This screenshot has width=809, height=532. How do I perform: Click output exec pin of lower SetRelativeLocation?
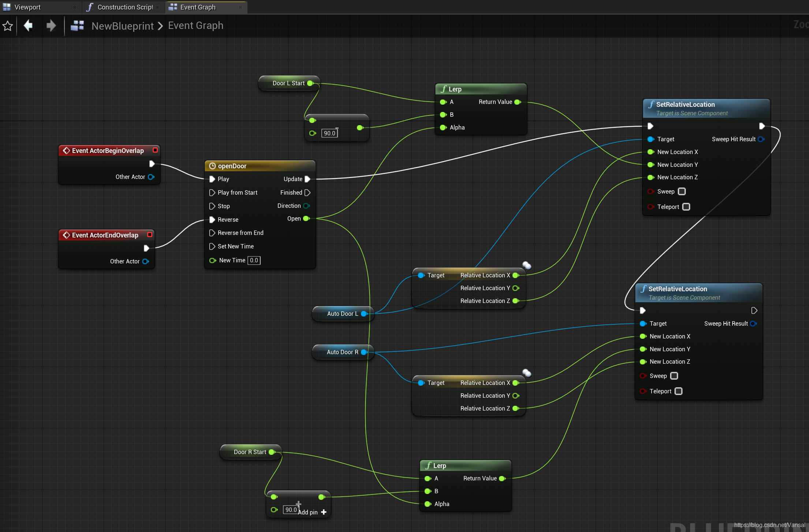coord(754,310)
